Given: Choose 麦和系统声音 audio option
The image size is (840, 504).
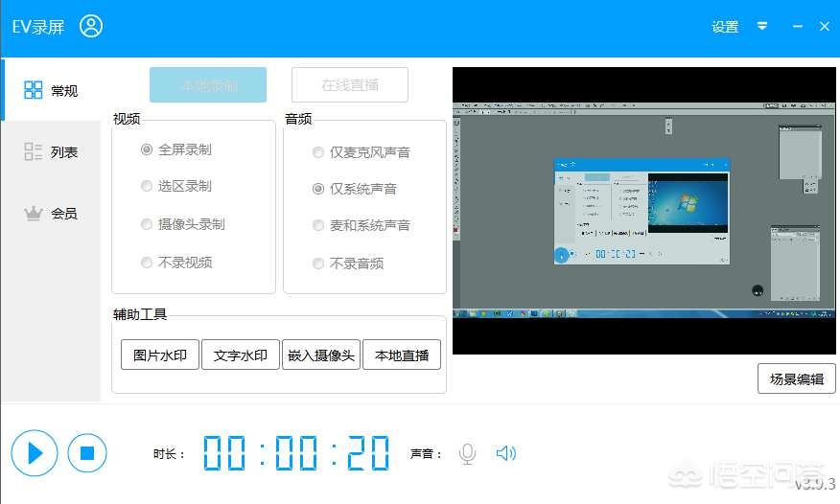Looking at the screenshot, I should tap(362, 225).
